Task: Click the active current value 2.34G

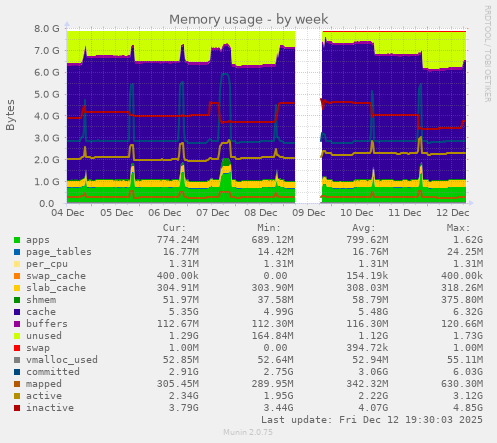Action: coord(184,396)
